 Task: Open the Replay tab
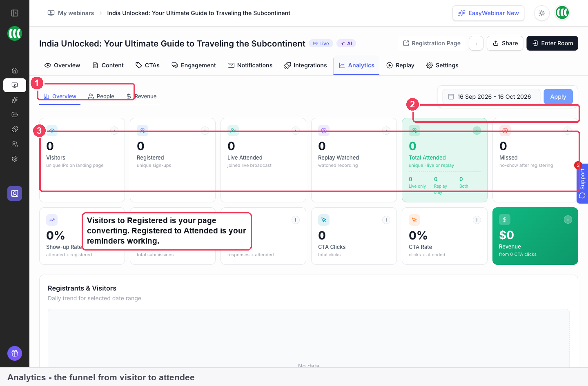(400, 65)
